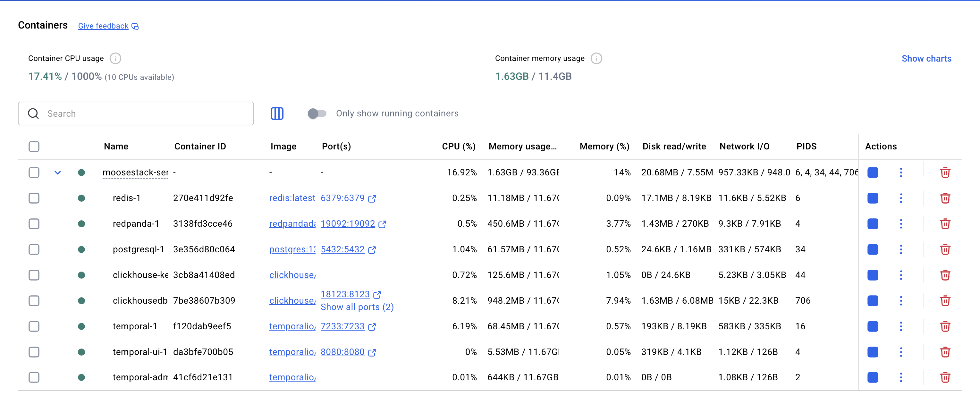Viewport: 980px width, 404px height.
Task: Delete the temporal-adm container with trash icon
Action: click(945, 377)
